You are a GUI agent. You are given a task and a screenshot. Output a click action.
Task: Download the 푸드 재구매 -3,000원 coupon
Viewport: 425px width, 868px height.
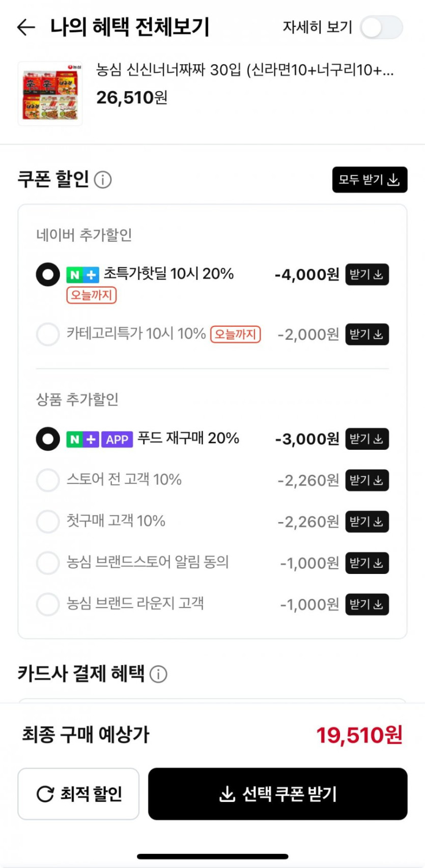pos(367,439)
